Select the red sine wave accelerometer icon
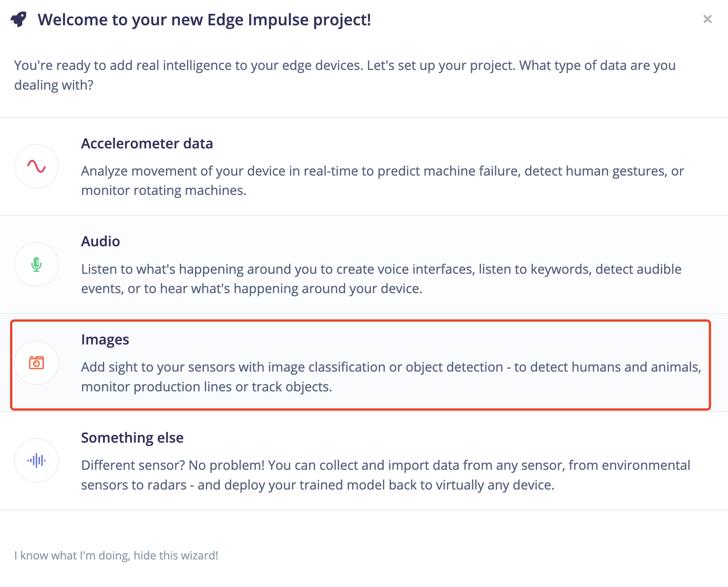This screenshot has width=728, height=587. pyautogui.click(x=36, y=166)
